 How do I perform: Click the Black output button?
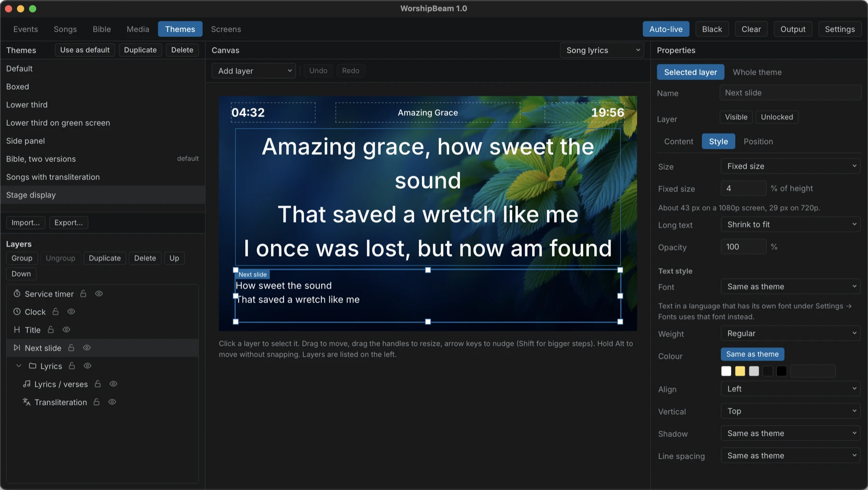[712, 29]
